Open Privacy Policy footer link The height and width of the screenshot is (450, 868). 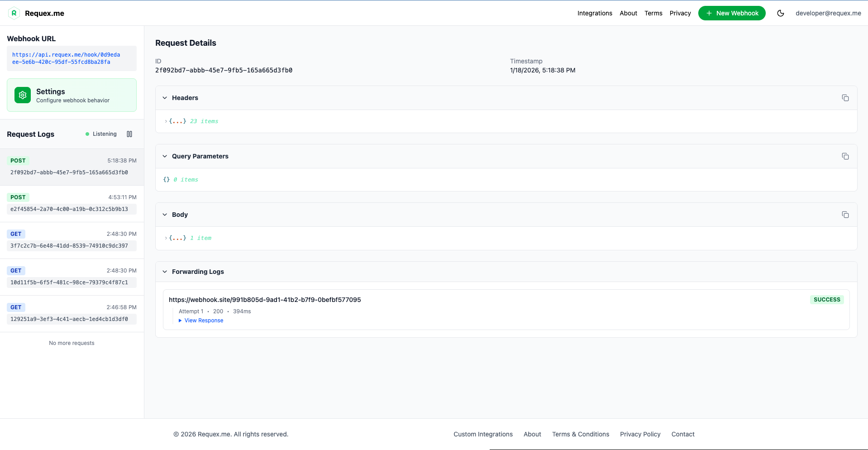tap(640, 434)
